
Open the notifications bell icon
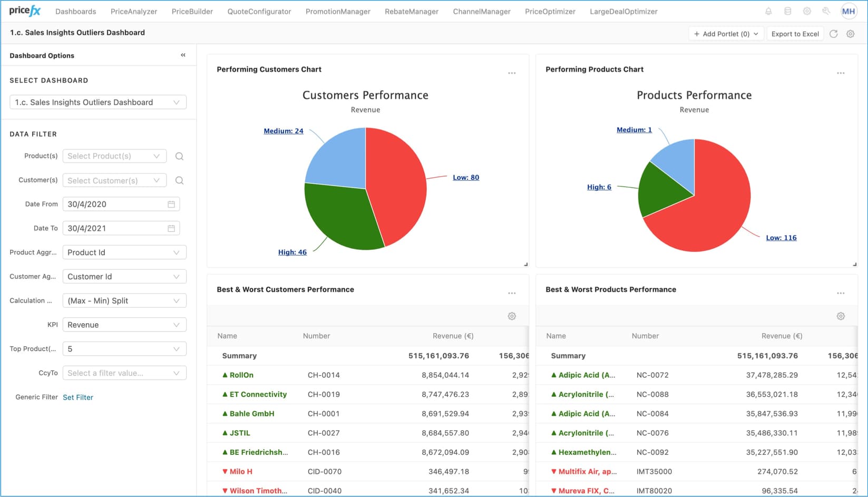click(x=768, y=11)
